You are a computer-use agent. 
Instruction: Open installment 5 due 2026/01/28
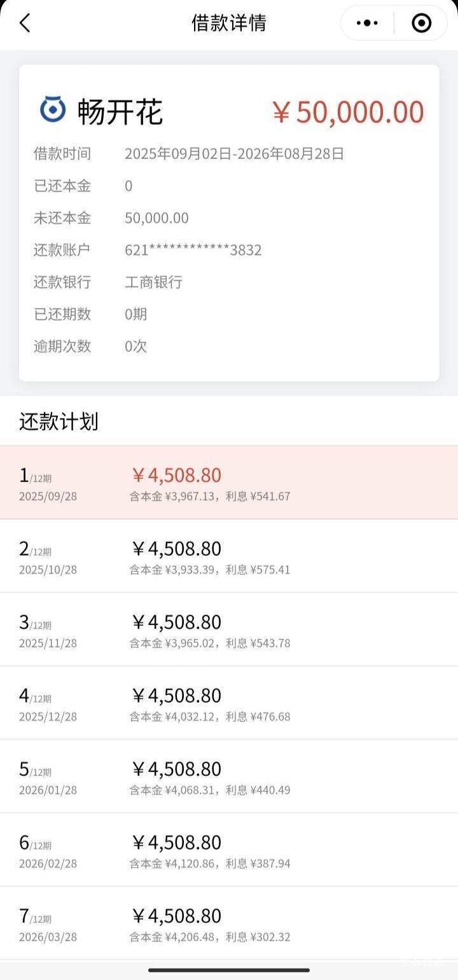(x=229, y=776)
